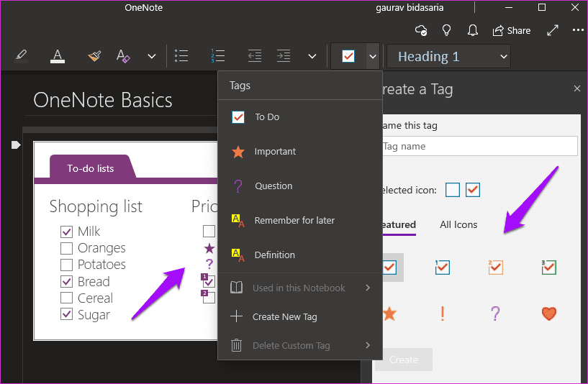Uncheck the Sugar checkbox

tap(66, 314)
